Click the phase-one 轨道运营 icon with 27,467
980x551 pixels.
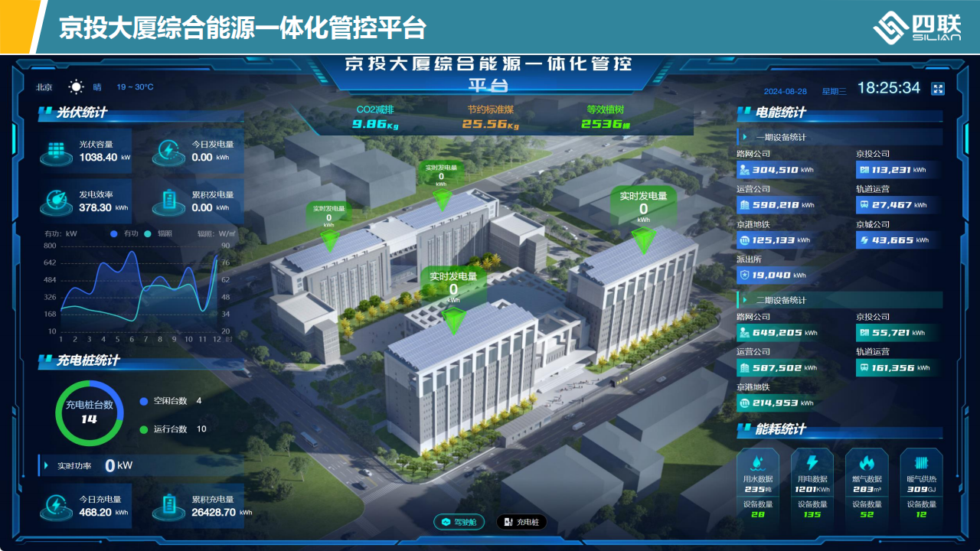(x=864, y=205)
